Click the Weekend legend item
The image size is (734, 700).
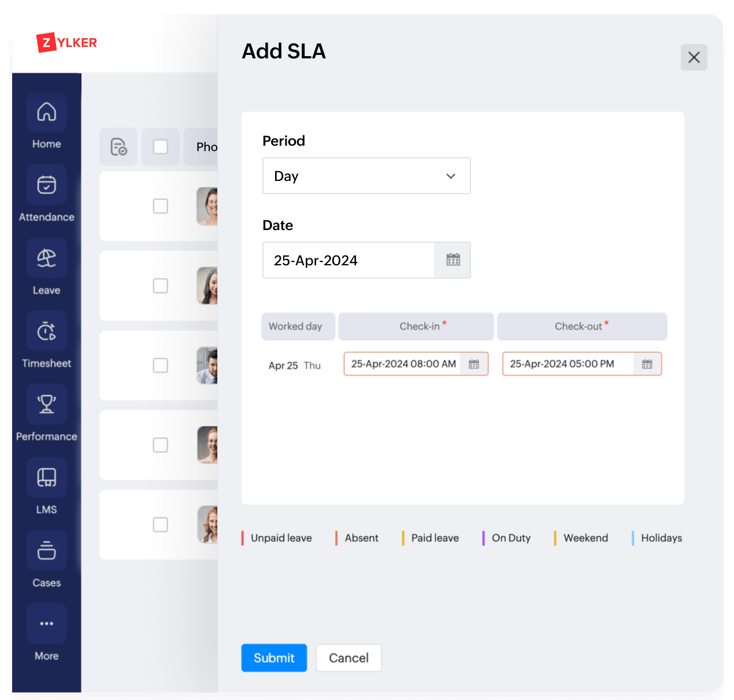tap(581, 538)
